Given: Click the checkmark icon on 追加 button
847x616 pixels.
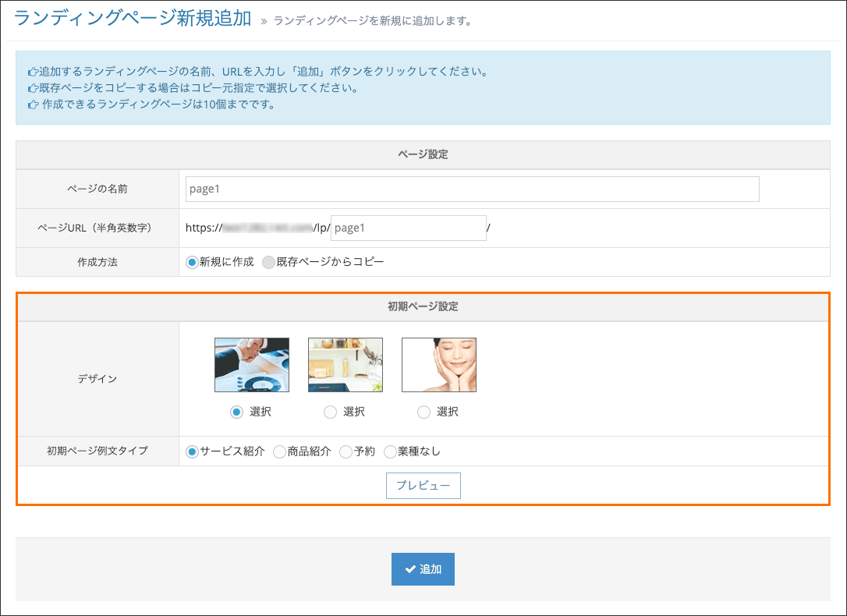Looking at the screenshot, I should (410, 569).
